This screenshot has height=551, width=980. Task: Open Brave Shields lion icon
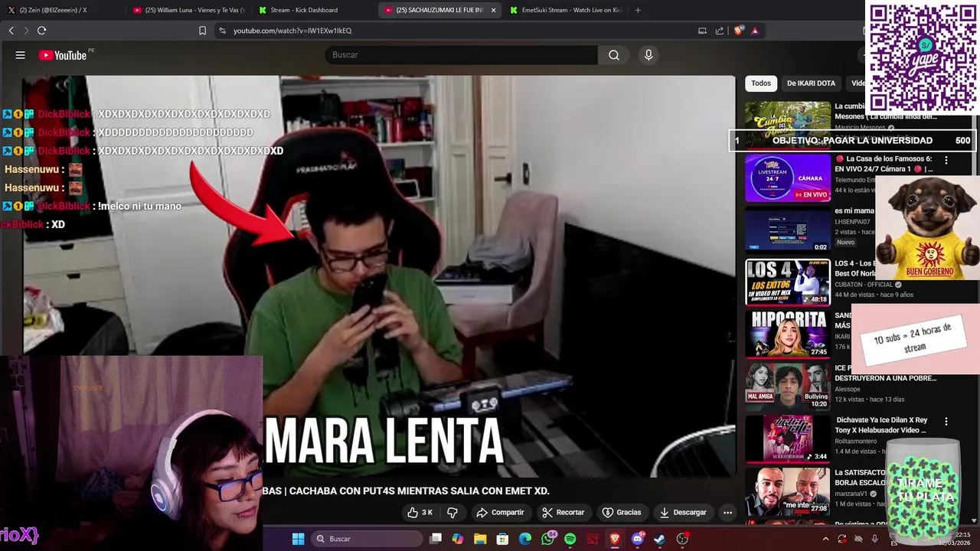click(x=739, y=31)
